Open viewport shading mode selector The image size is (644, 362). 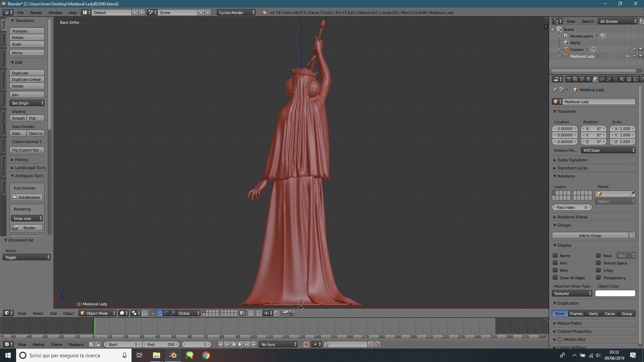124,313
